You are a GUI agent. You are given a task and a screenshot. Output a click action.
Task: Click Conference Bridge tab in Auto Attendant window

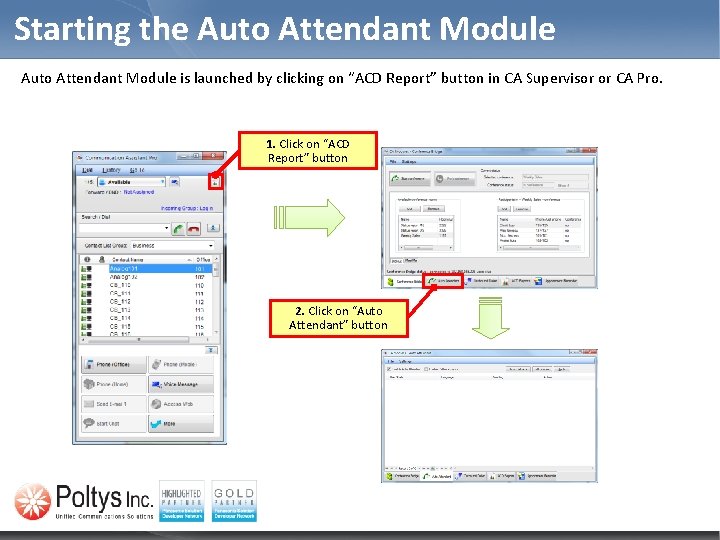(x=403, y=476)
